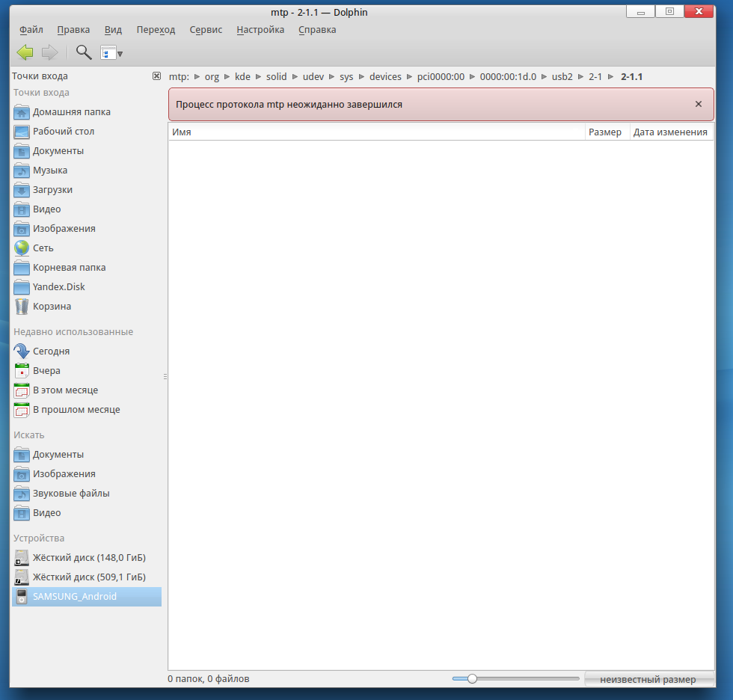Open Корзина trash
The image size is (733, 700).
point(87,307)
